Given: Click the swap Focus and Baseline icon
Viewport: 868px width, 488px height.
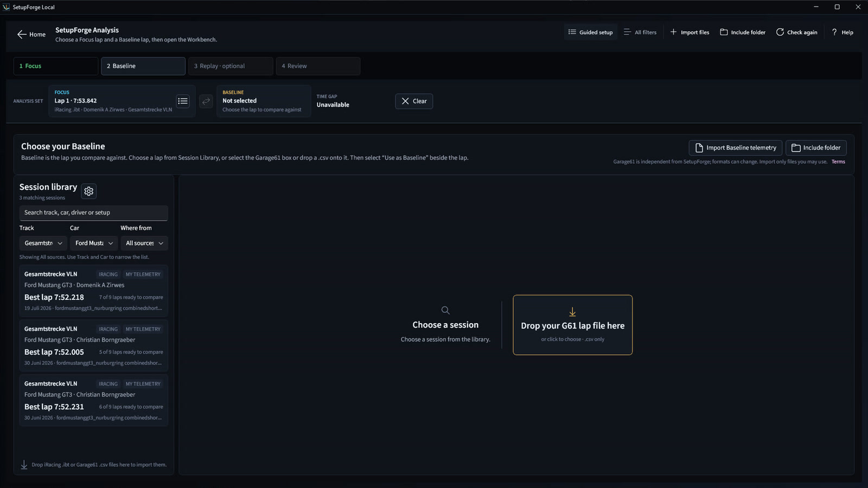Looking at the screenshot, I should (x=206, y=101).
